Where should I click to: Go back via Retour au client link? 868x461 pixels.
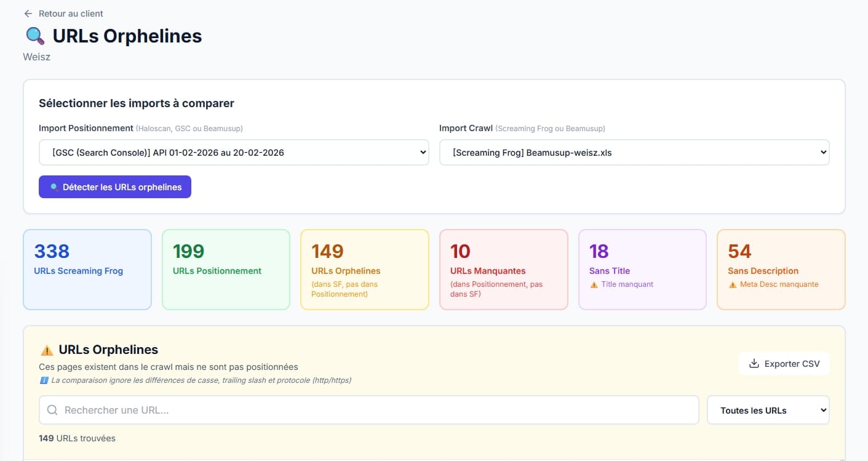point(70,14)
